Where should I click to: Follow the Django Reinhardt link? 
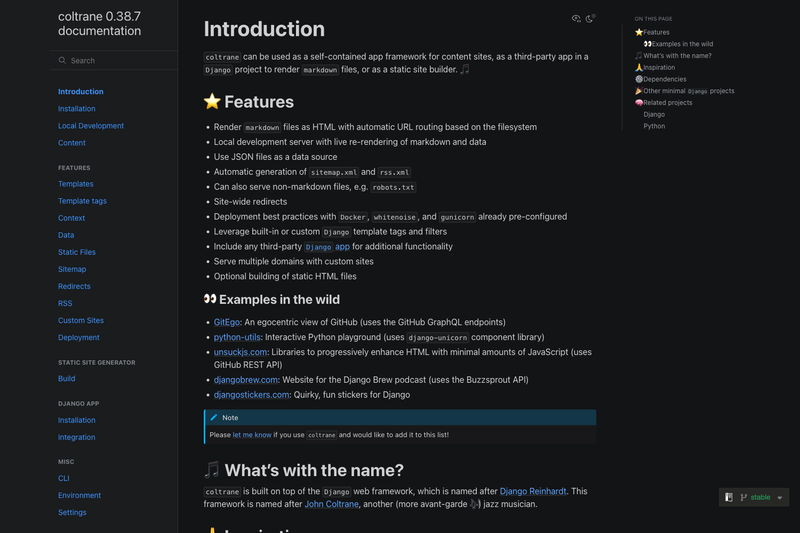533,491
